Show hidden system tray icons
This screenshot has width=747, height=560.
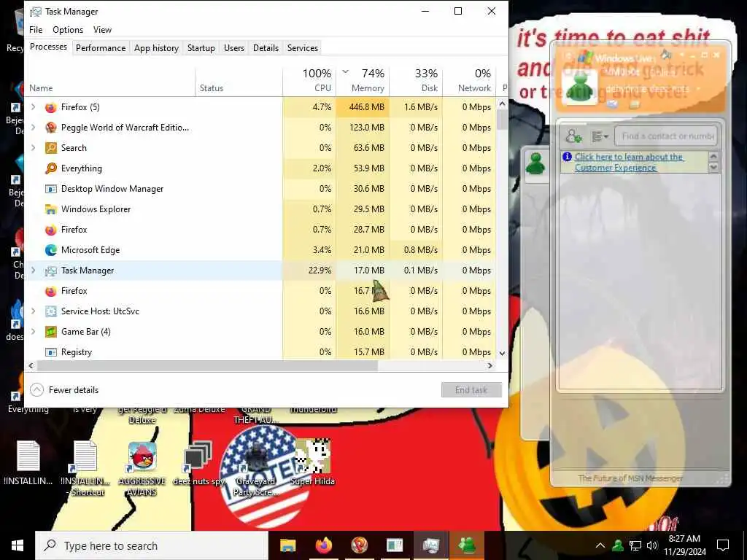pos(600,545)
